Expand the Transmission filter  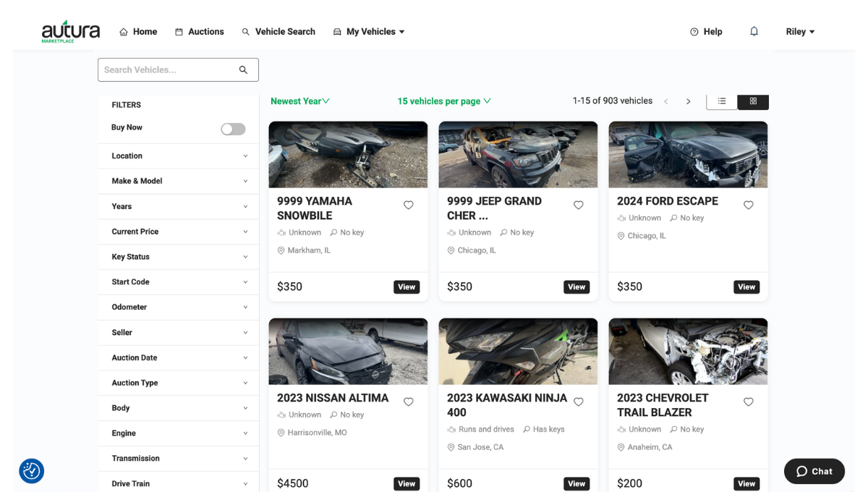click(179, 459)
